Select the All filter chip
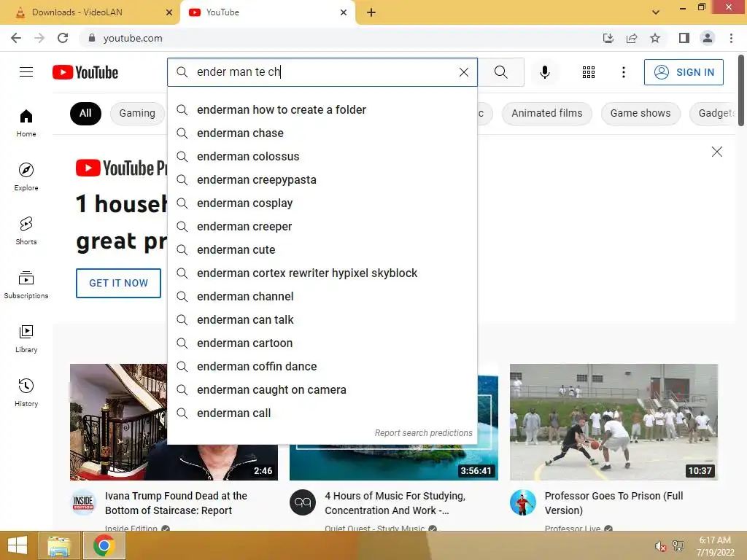Viewport: 747px width, 560px height. pyautogui.click(x=85, y=113)
